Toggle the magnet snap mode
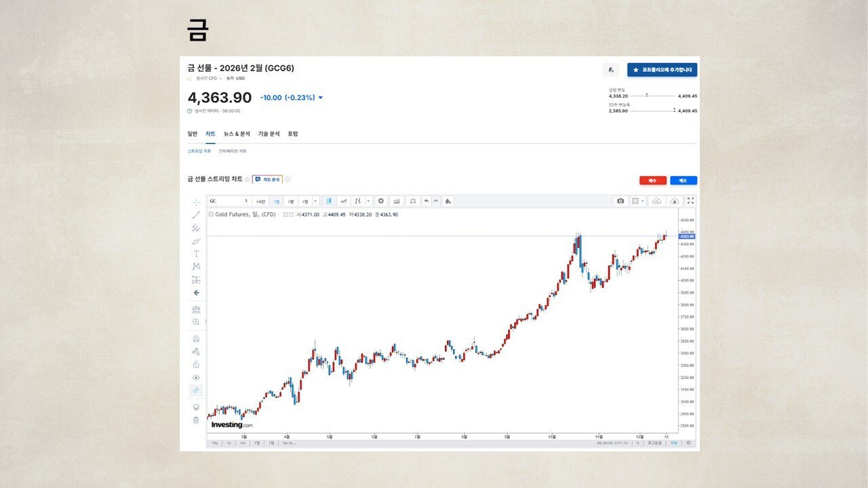 (x=196, y=338)
